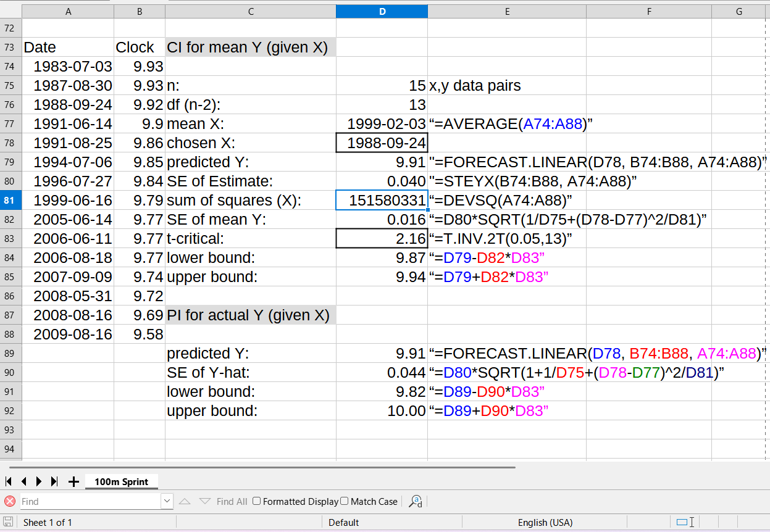
Task: Select row 88 header
Action: point(10,334)
